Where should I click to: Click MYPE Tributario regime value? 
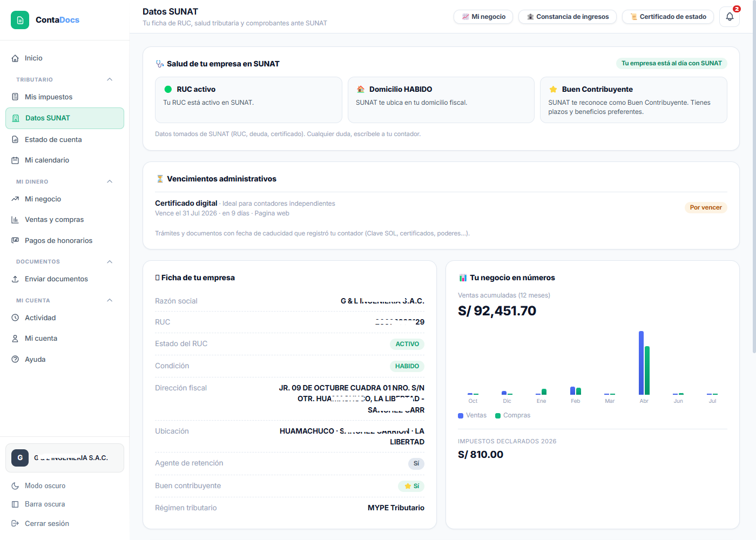click(x=396, y=508)
